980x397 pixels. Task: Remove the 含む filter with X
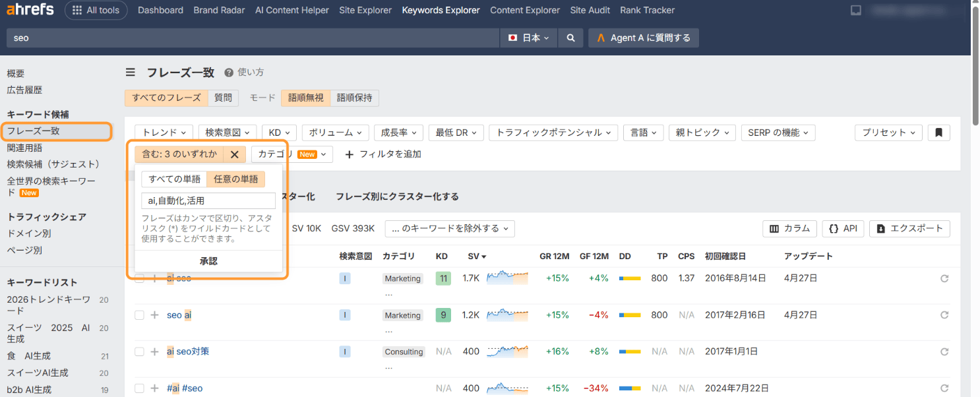(x=234, y=154)
